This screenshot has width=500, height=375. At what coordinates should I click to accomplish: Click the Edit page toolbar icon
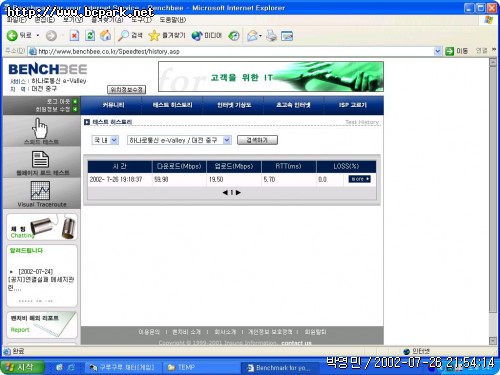click(x=287, y=36)
